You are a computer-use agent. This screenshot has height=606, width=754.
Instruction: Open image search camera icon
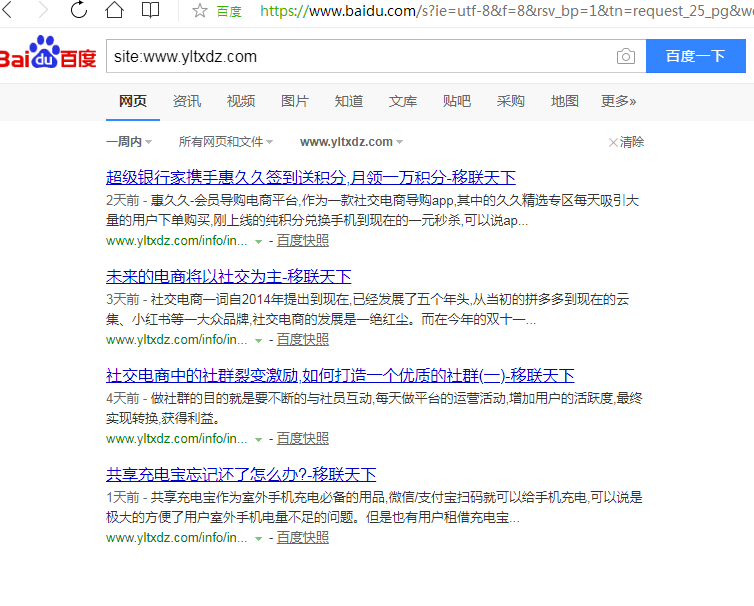click(x=626, y=56)
